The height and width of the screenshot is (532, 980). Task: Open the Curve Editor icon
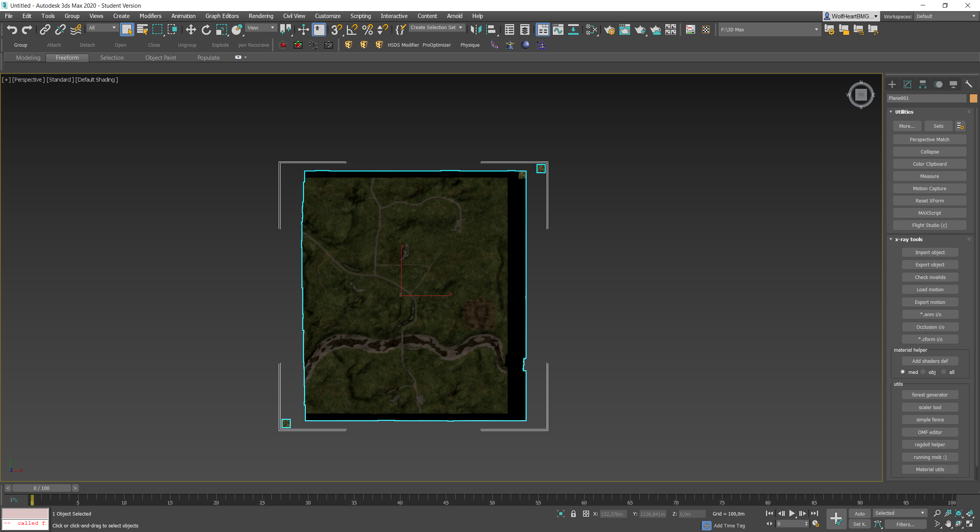[558, 29]
